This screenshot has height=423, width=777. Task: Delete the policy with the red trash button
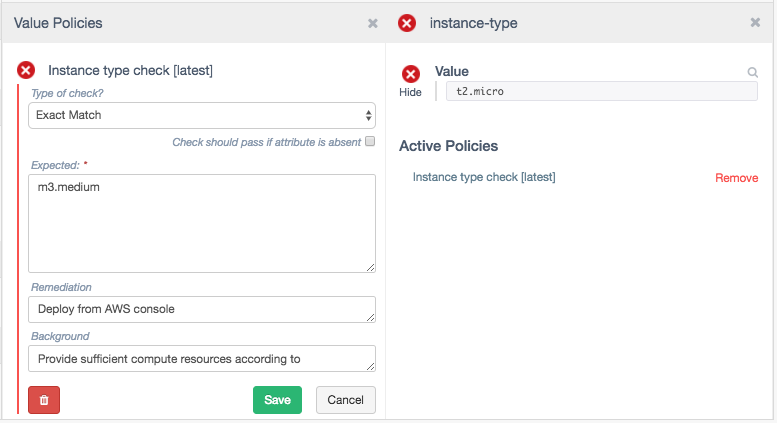tap(44, 400)
